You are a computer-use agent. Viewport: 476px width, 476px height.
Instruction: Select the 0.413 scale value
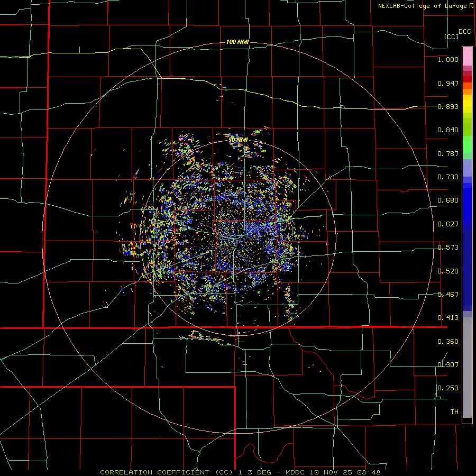448,318
